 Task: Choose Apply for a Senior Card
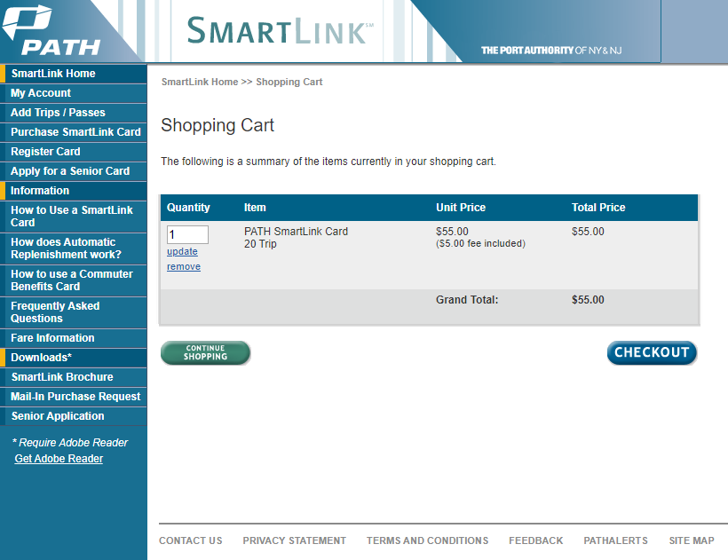74,170
